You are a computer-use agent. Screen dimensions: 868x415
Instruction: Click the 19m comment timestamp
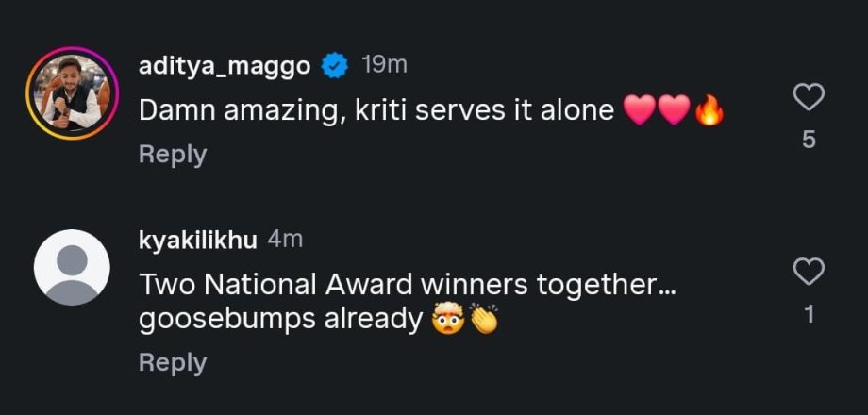point(384,65)
